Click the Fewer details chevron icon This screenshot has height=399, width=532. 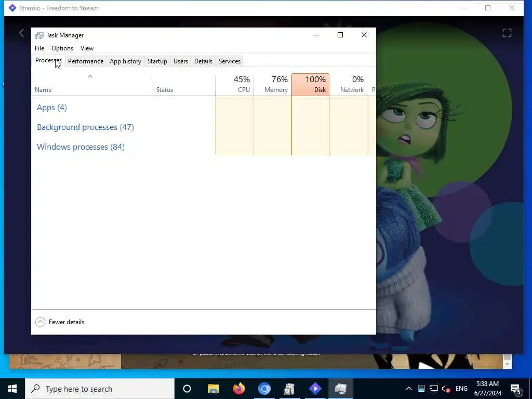point(40,322)
